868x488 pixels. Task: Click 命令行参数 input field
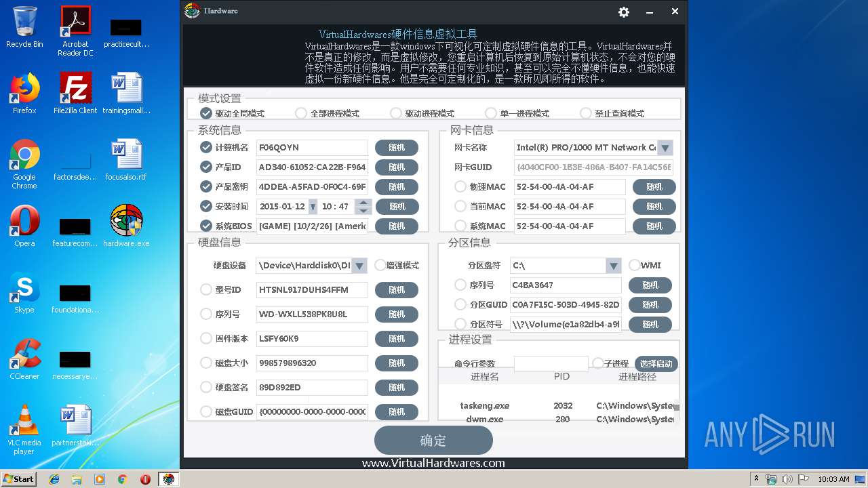coord(551,364)
